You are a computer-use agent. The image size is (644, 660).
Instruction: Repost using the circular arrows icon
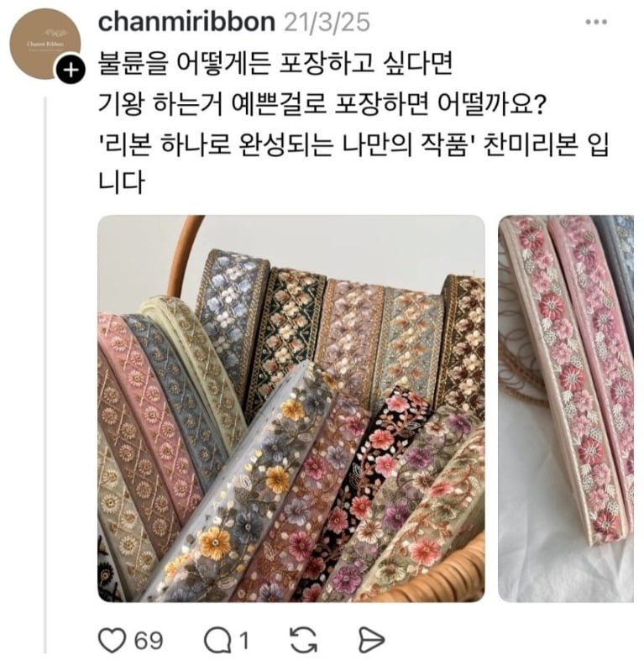click(303, 640)
